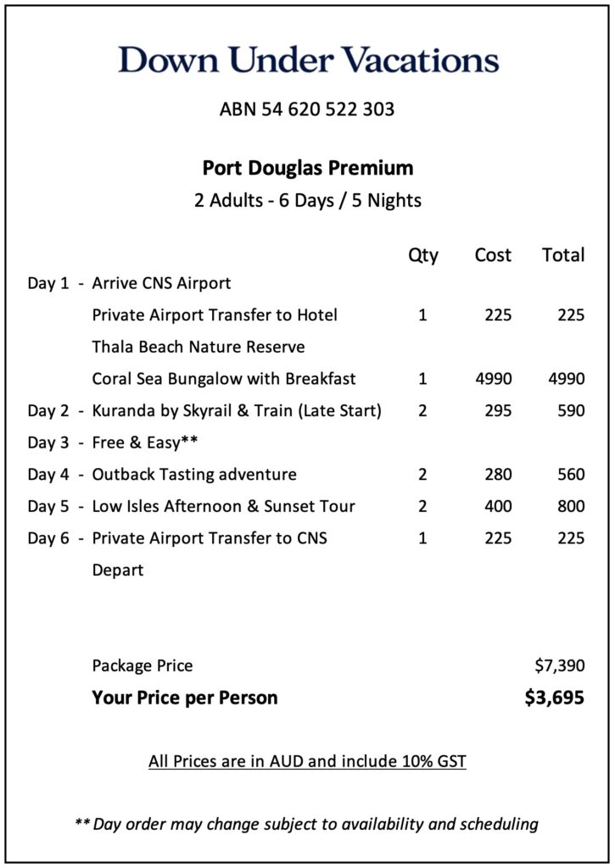Select the Free & Easy entry
This screenshot has width=615, height=868.
point(145,442)
